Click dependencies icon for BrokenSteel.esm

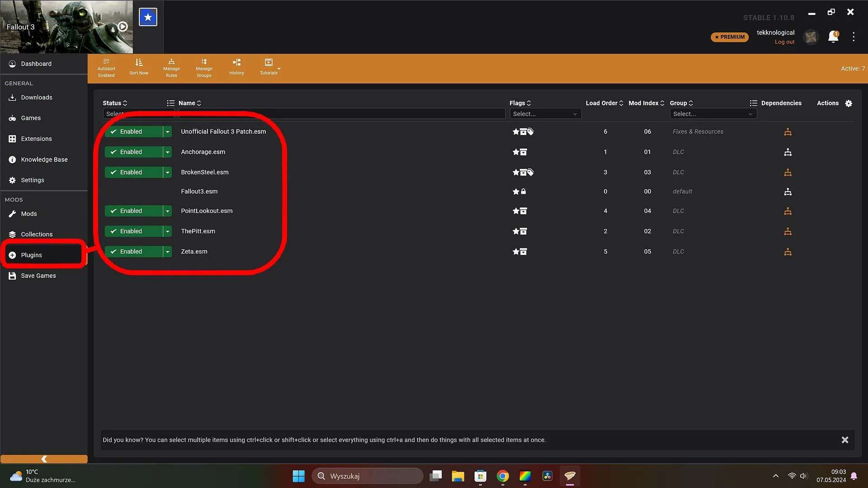tap(788, 173)
